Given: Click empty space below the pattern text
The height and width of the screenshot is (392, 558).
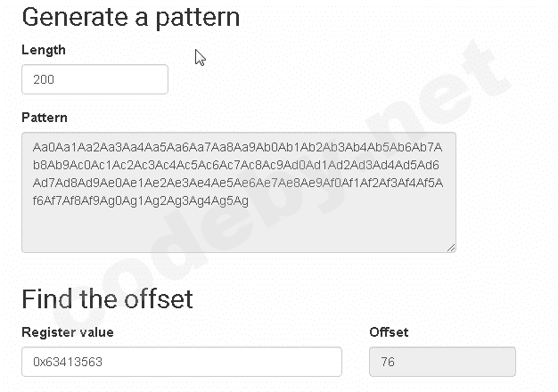Looking at the screenshot, I should [x=238, y=231].
